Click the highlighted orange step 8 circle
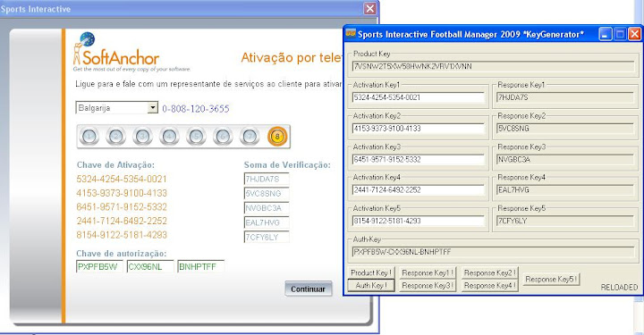This screenshot has height=335, width=644. (x=277, y=136)
